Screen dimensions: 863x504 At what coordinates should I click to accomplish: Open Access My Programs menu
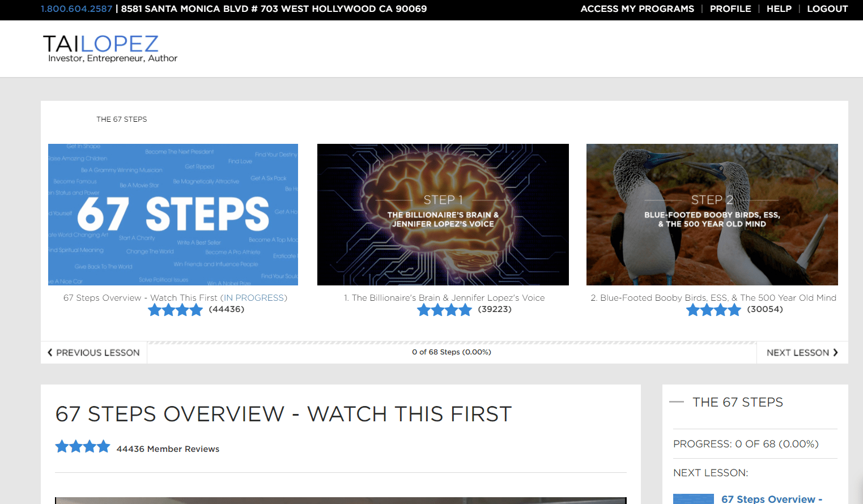(x=637, y=9)
